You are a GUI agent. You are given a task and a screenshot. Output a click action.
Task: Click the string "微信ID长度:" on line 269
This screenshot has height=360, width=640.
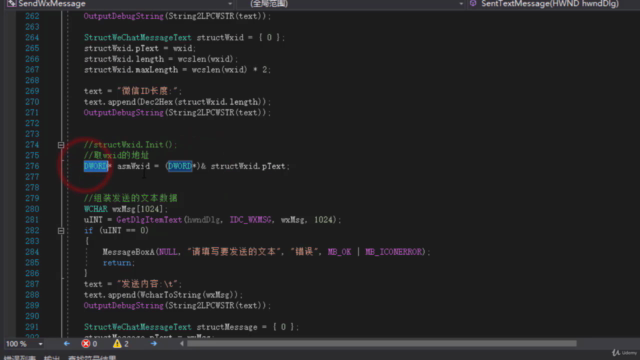[x=147, y=91]
